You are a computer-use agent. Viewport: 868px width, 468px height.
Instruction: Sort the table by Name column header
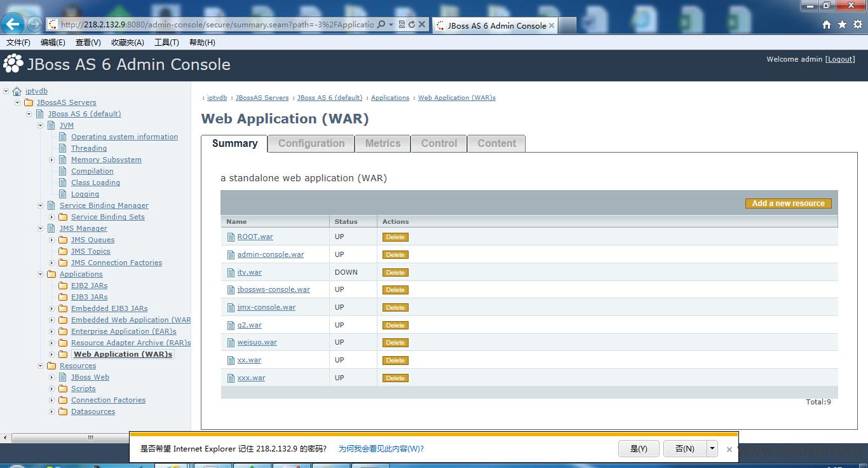(236, 222)
